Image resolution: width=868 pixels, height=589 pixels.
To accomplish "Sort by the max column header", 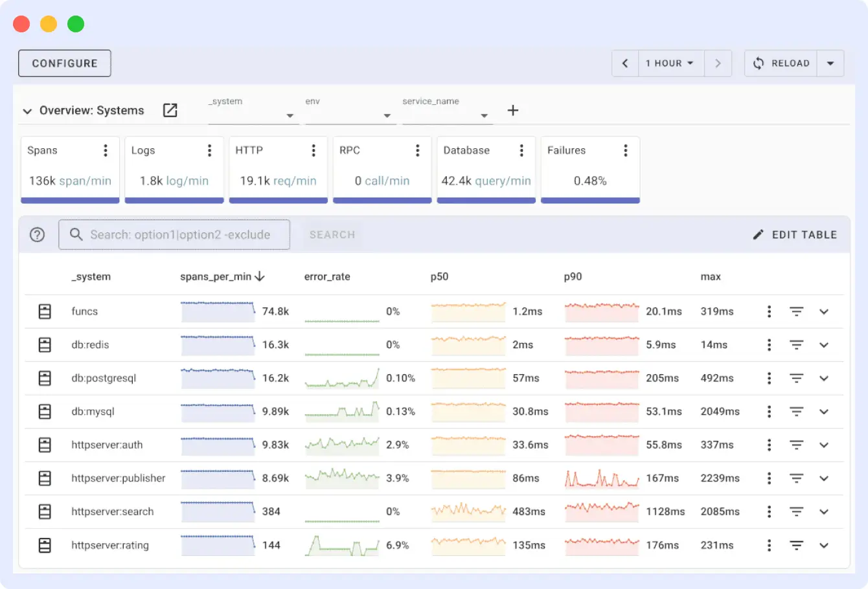I will 711,276.
